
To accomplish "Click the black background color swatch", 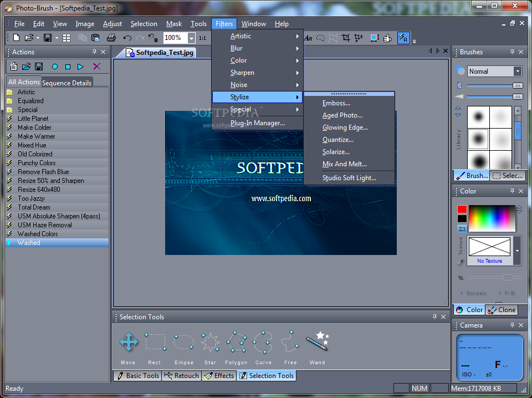I will (x=462, y=219).
